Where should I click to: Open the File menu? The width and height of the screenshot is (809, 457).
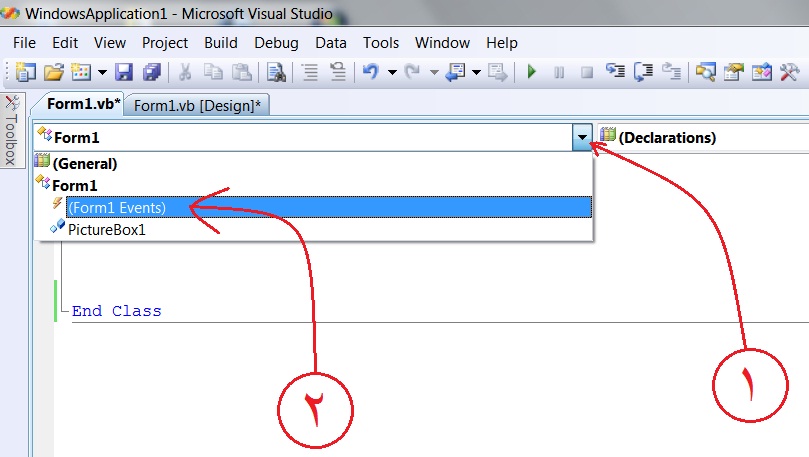24,43
